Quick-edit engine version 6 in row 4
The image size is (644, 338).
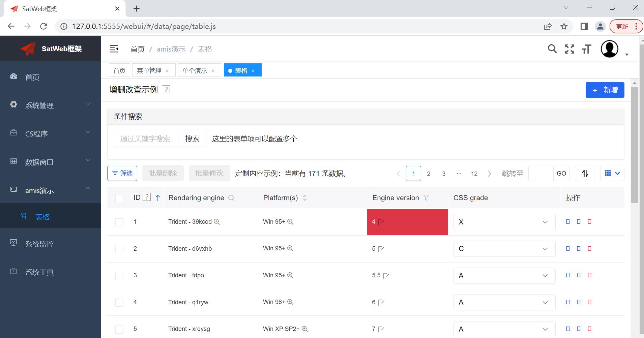pos(381,302)
